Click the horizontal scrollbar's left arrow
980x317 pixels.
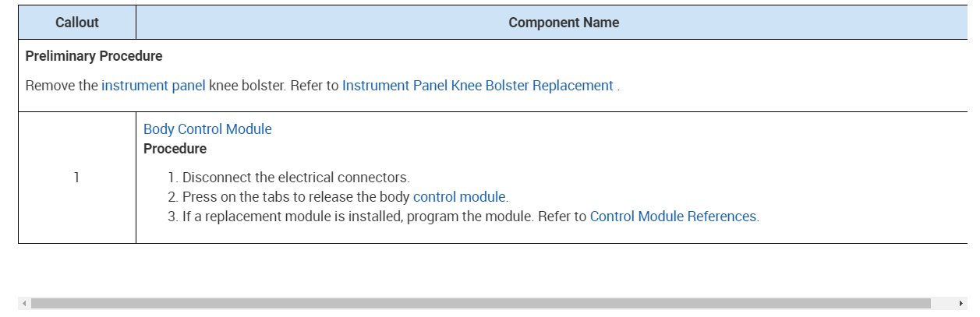(x=24, y=303)
